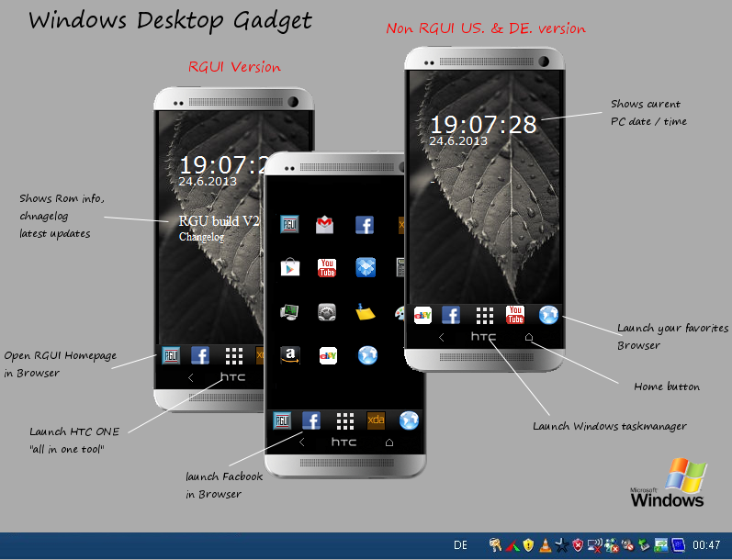Click the red shield with X tray icon
This screenshot has height=560, width=732.
[x=578, y=545]
